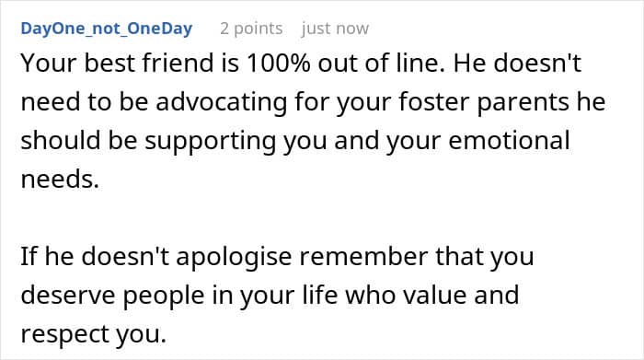644x360 pixels.
Task: Click the word "advocating" in the comment
Action: pos(221,103)
